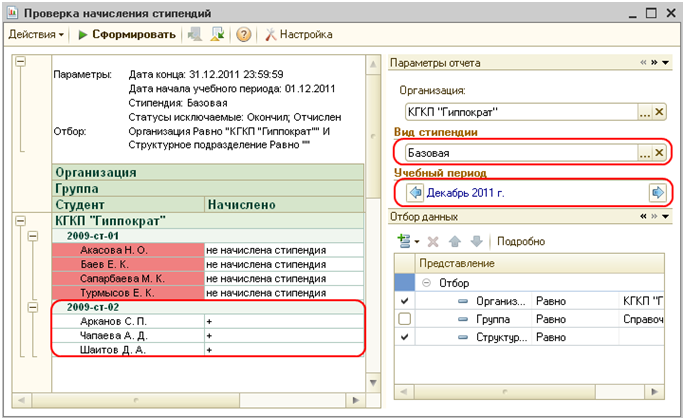The height and width of the screenshot is (420, 685).
Task: Go to the previous study period
Action: coord(415,192)
